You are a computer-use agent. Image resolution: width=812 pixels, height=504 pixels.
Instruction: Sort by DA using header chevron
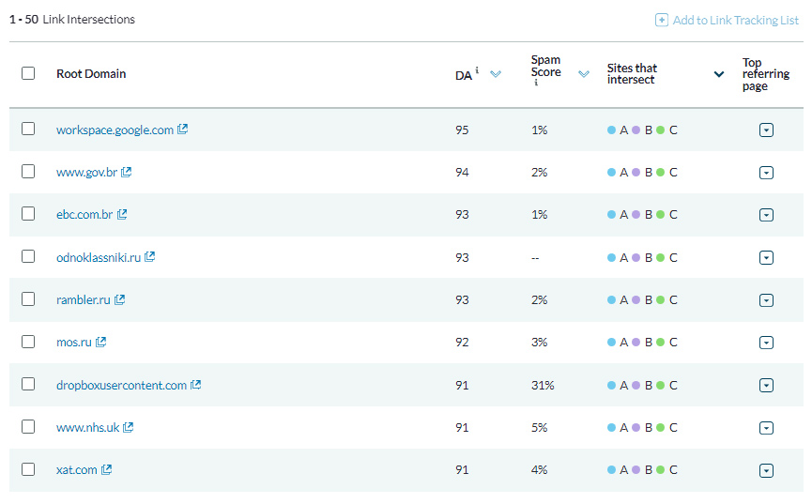click(496, 74)
